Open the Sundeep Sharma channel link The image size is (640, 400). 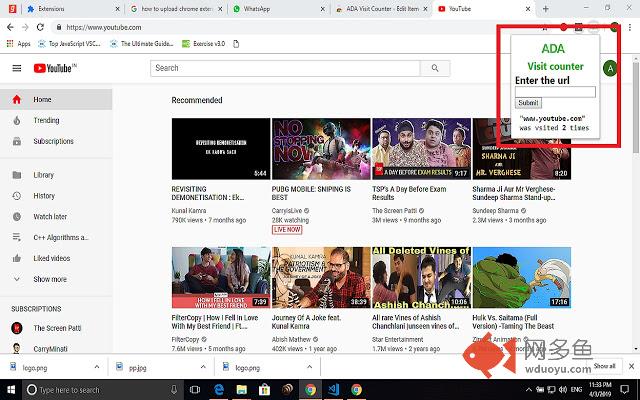tap(496, 211)
